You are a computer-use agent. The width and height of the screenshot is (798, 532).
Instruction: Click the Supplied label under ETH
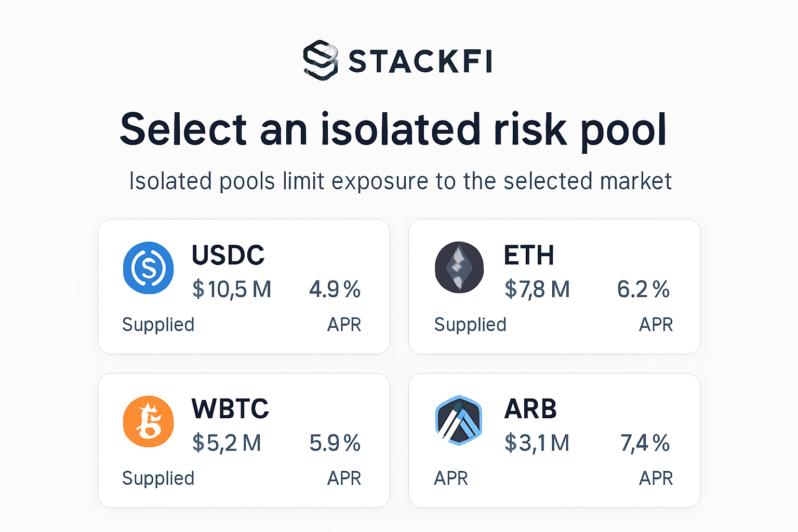pos(470,324)
